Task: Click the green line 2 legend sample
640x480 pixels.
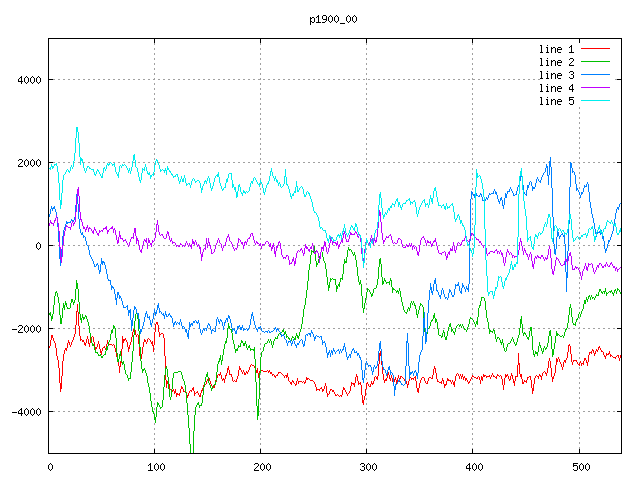Action: pos(595,62)
